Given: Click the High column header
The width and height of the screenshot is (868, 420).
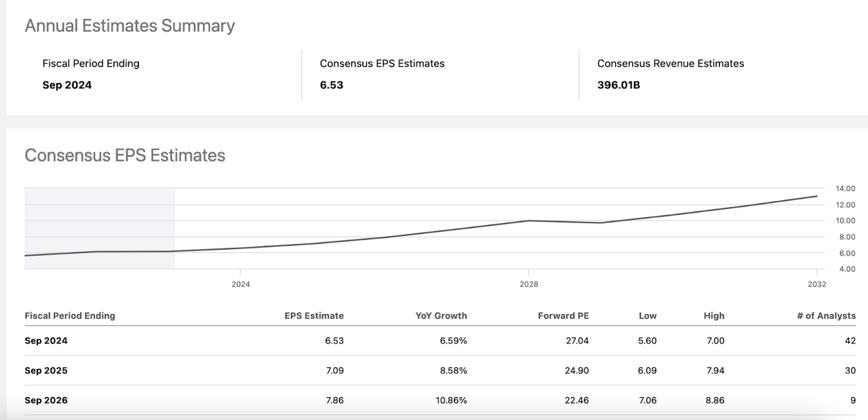Looking at the screenshot, I should pos(713,316).
